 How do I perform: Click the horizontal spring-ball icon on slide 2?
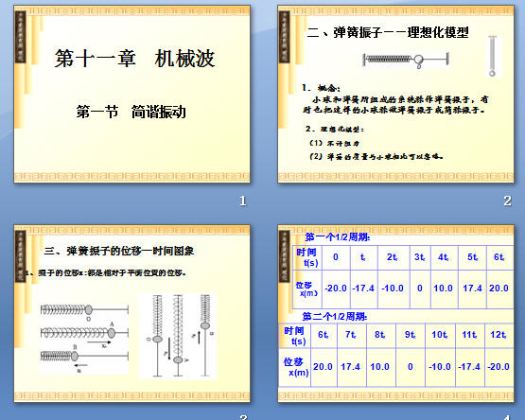(406, 60)
